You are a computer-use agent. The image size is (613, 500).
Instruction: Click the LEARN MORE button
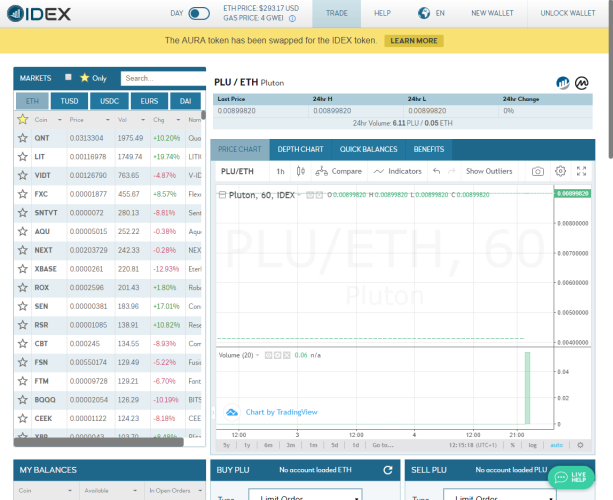(x=414, y=41)
